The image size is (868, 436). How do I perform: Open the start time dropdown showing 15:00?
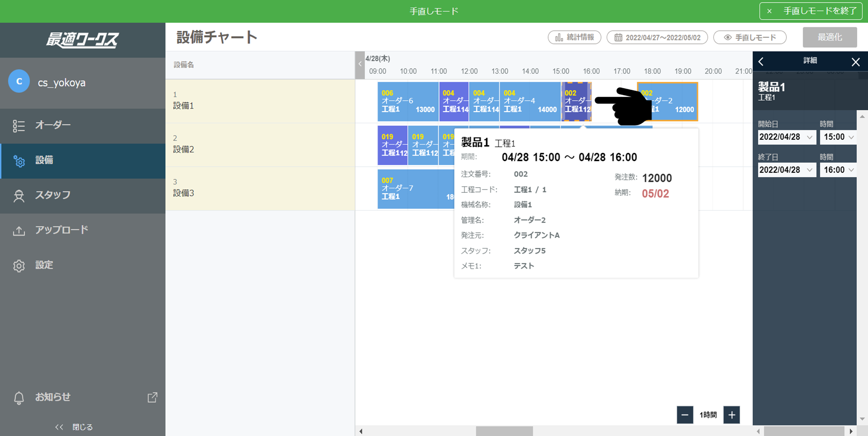[839, 137]
